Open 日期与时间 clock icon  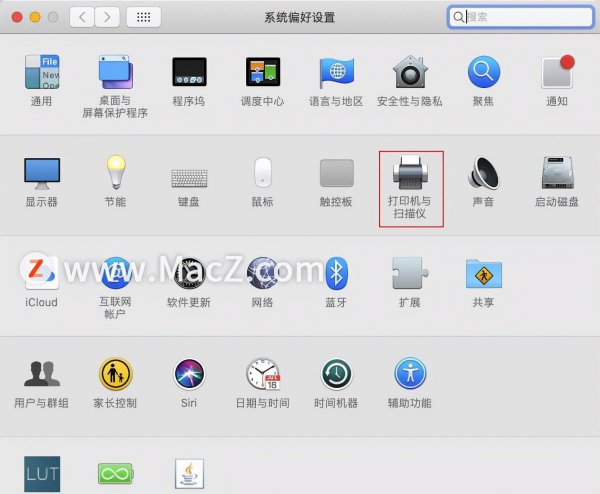click(x=263, y=373)
